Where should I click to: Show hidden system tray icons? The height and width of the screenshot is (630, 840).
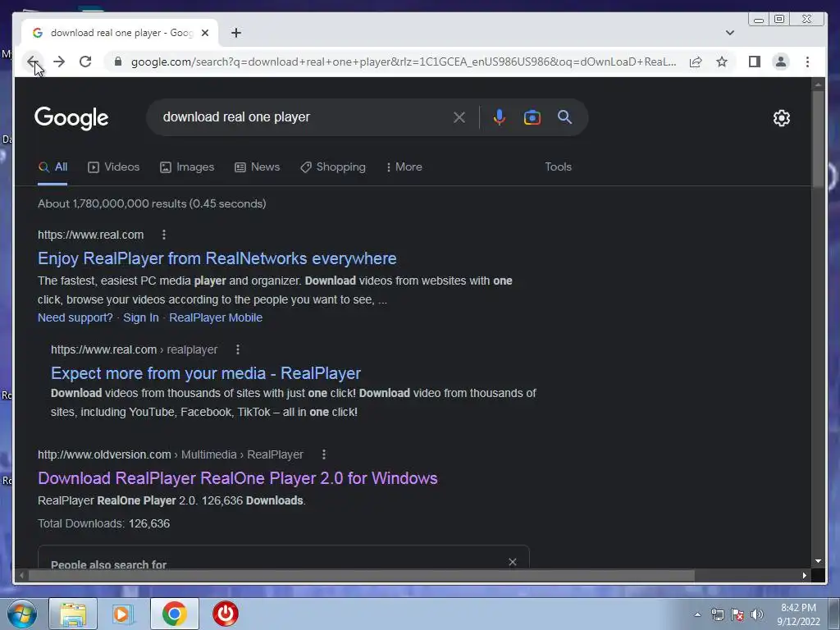(697, 615)
